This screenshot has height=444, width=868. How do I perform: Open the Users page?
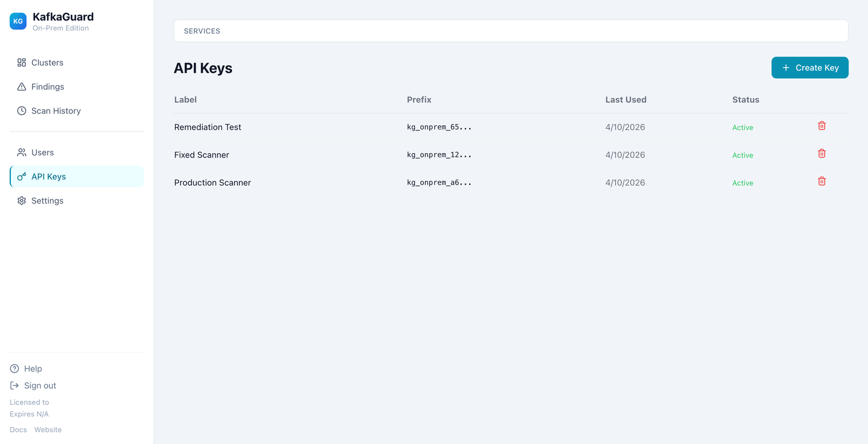[42, 153]
